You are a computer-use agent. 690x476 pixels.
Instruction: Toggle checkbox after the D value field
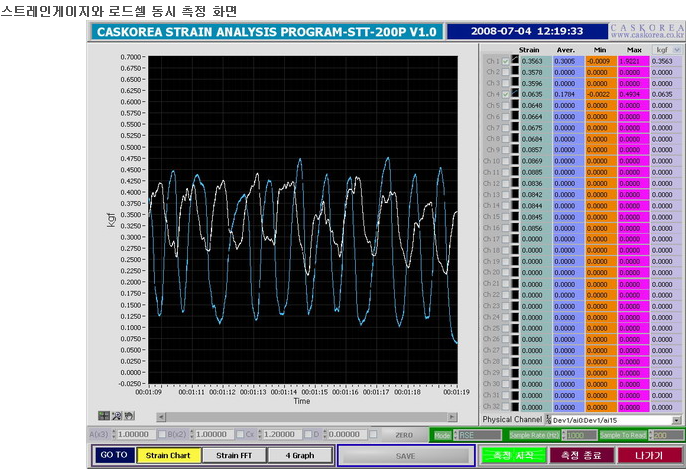(x=373, y=434)
